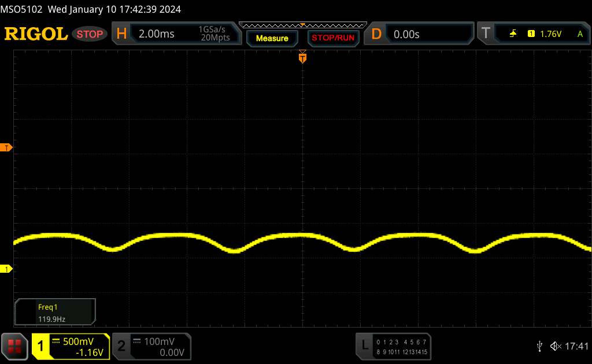Toggle the logic analyzer L digital channels
592x364 pixels.
tap(393, 346)
